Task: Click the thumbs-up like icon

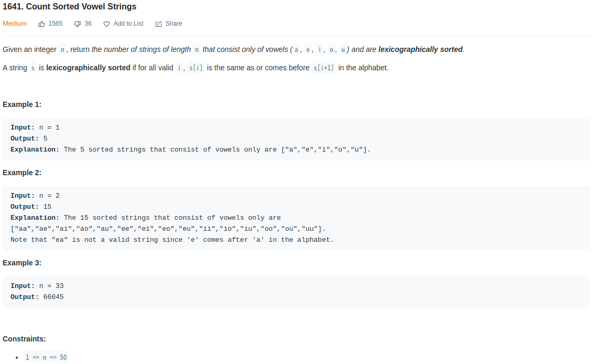Action: tap(42, 24)
